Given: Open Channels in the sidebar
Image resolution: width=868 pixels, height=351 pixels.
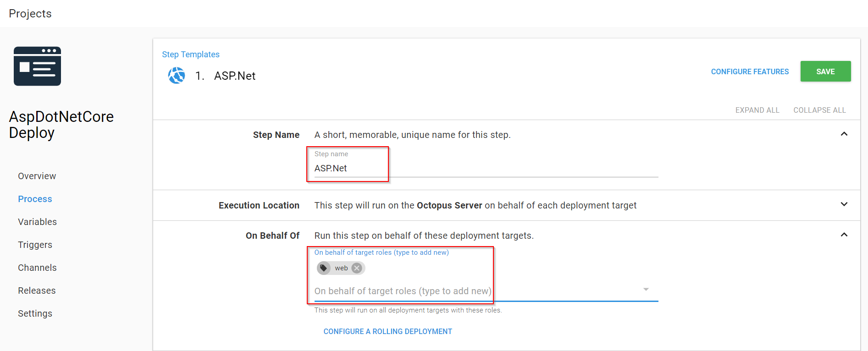Looking at the screenshot, I should click(38, 268).
